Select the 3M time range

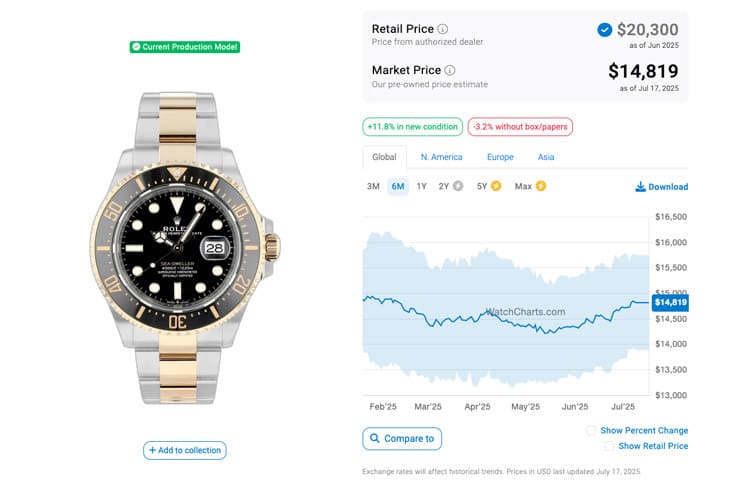[373, 186]
